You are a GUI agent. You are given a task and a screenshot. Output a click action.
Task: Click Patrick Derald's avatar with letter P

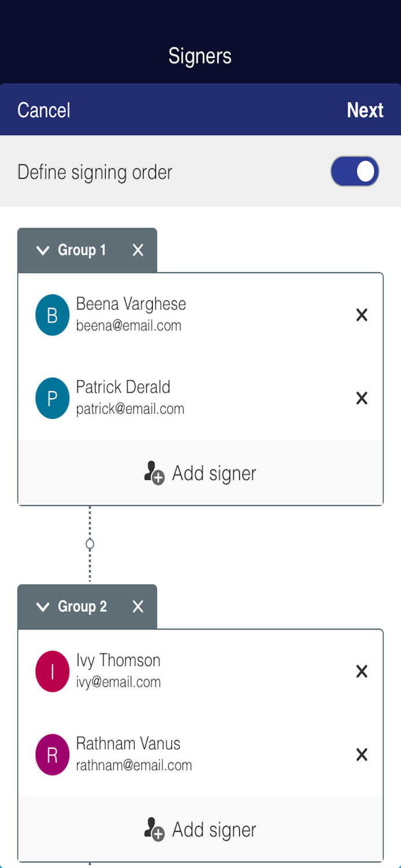52,398
